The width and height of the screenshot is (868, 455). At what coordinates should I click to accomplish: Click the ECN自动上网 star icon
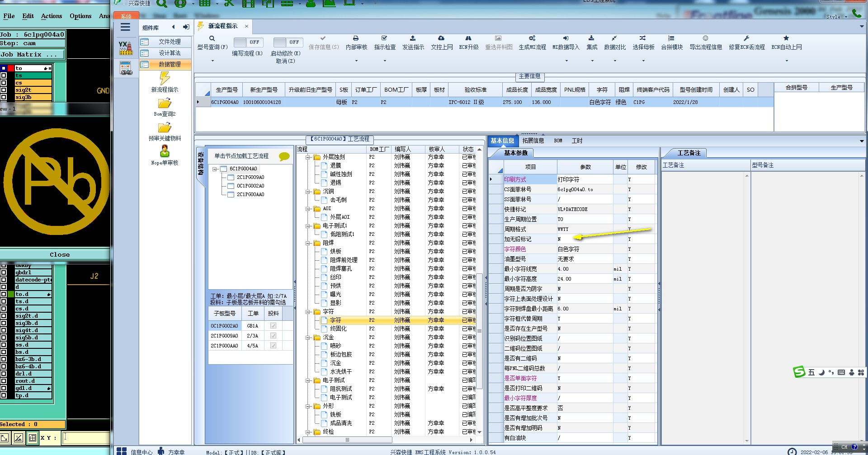(786, 38)
